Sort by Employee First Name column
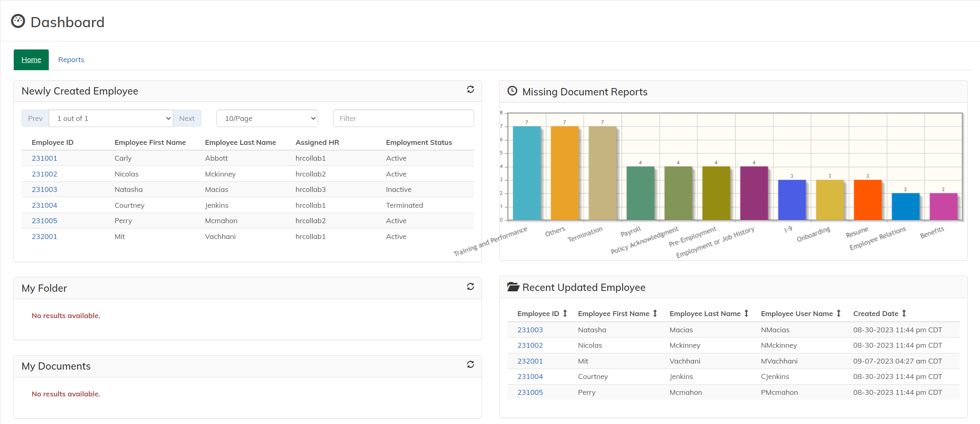Viewport: 980px width, 424px height. coord(654,313)
